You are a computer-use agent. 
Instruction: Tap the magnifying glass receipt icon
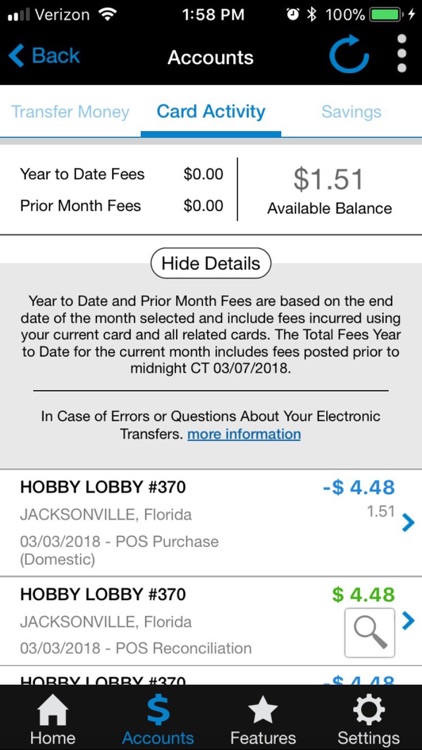coord(369,632)
